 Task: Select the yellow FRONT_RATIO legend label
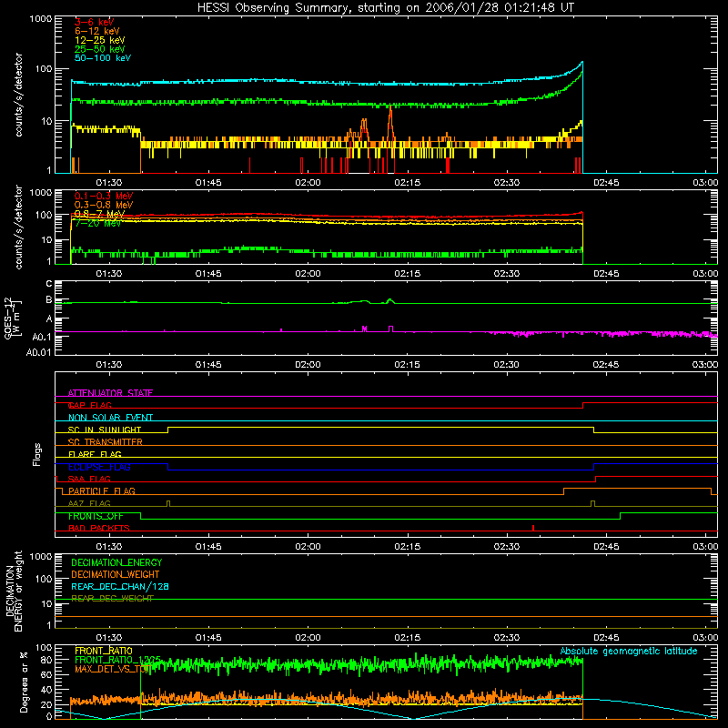point(104,651)
